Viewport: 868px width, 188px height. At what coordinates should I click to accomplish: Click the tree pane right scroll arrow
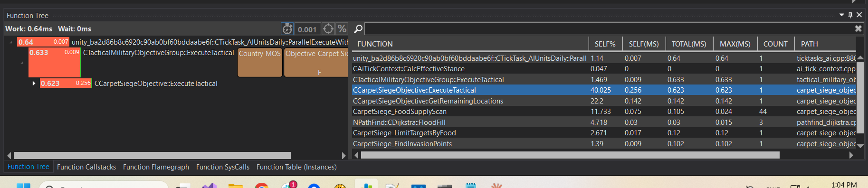(x=344, y=155)
